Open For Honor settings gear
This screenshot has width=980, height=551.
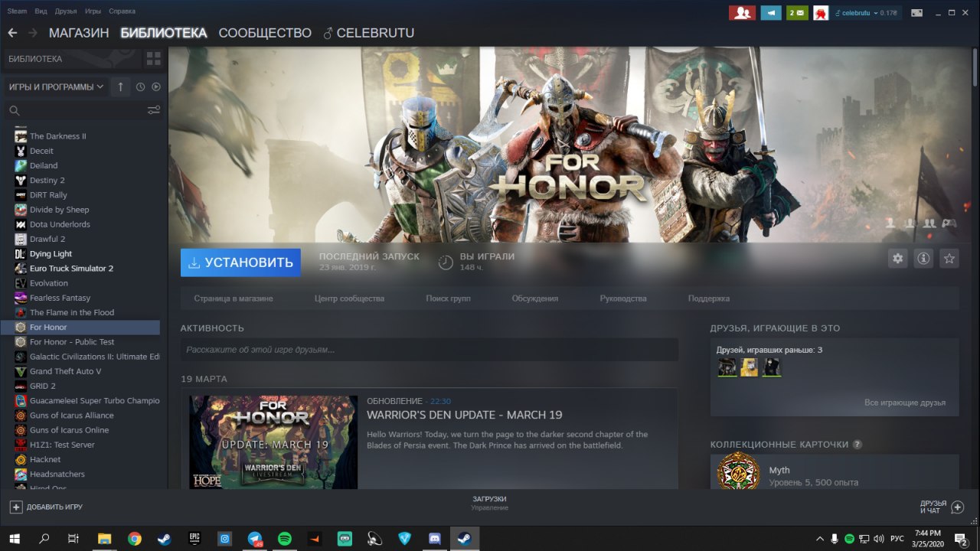[x=898, y=259]
